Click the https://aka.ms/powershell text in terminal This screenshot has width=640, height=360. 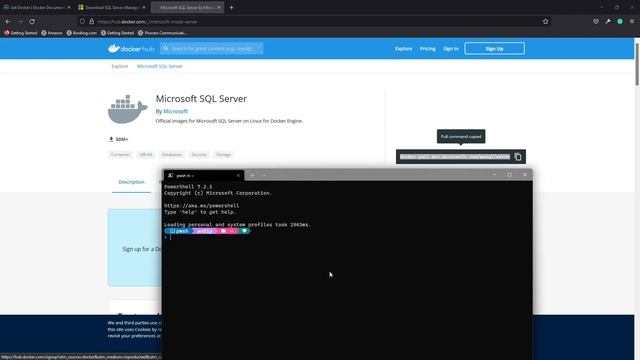[202, 206]
